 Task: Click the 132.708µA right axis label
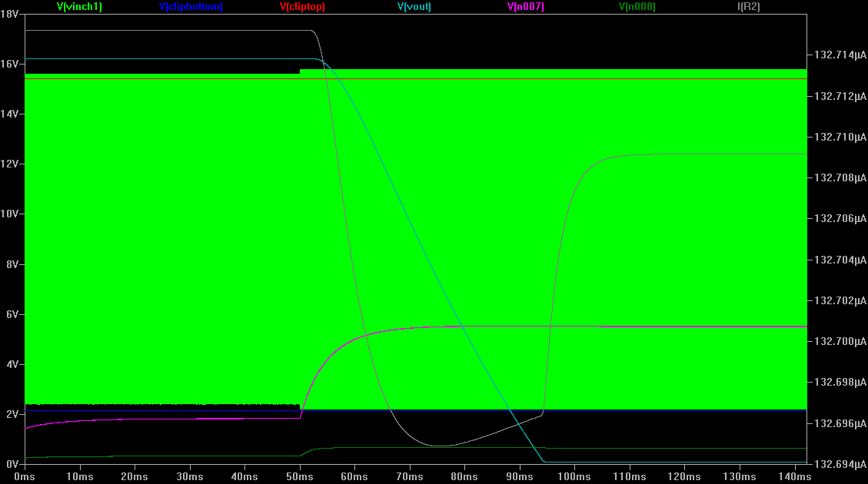pyautogui.click(x=840, y=177)
